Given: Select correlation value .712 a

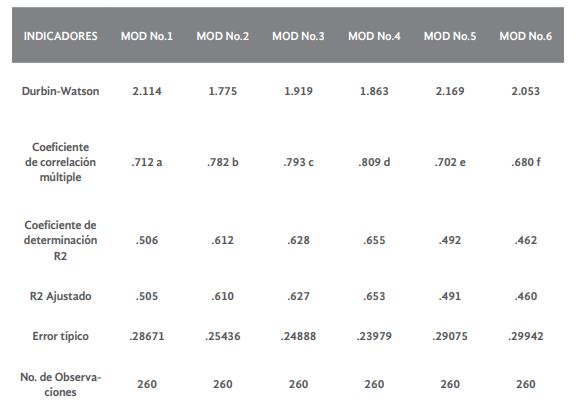Looking at the screenshot, I should click(x=147, y=162).
